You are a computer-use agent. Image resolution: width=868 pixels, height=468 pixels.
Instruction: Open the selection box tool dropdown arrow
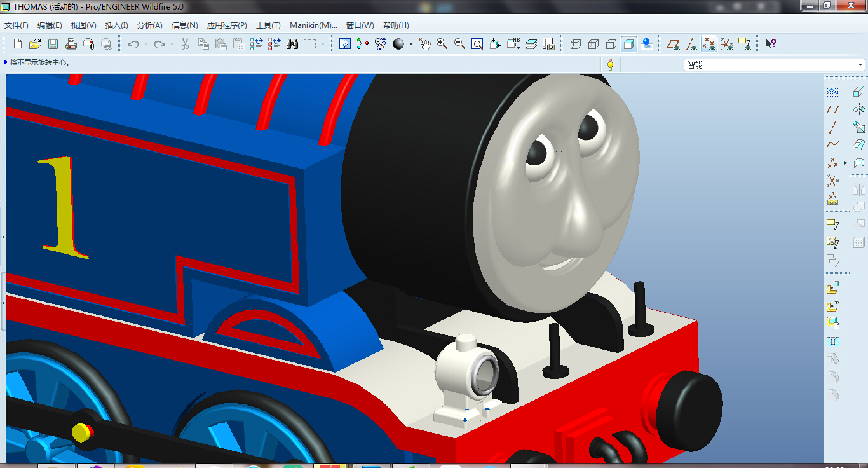click(323, 44)
